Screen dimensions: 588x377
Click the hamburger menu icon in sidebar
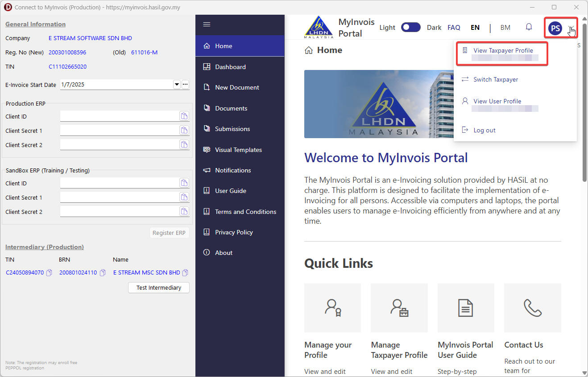pos(207,24)
